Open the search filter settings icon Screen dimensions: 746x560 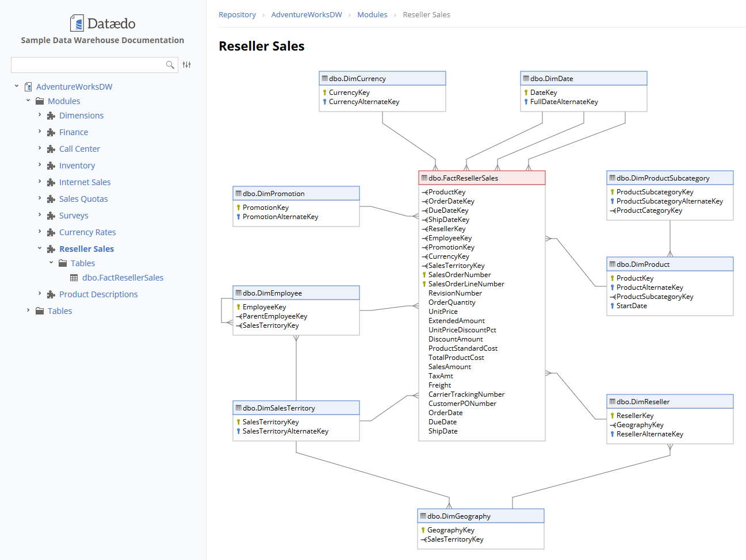[x=187, y=65]
